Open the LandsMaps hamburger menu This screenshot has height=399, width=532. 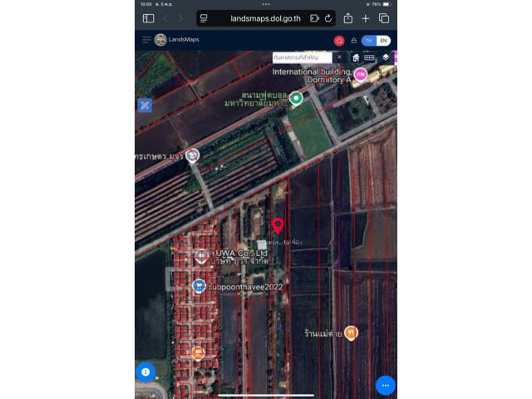click(146, 40)
